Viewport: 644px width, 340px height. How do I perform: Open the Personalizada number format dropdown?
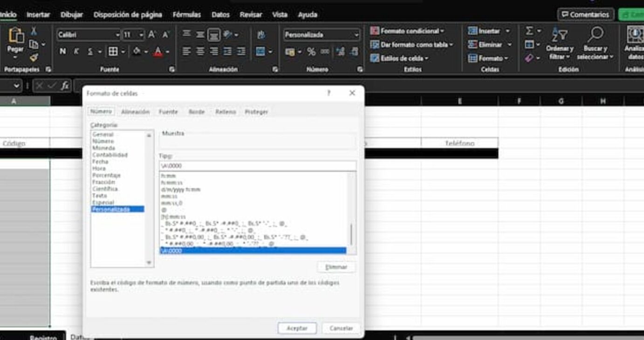pyautogui.click(x=356, y=35)
